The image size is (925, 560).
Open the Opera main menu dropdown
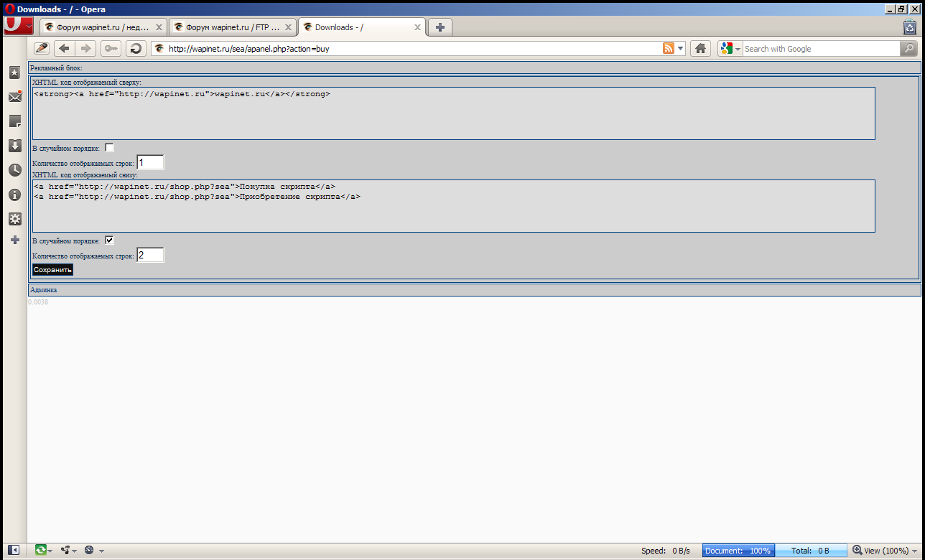click(x=18, y=26)
